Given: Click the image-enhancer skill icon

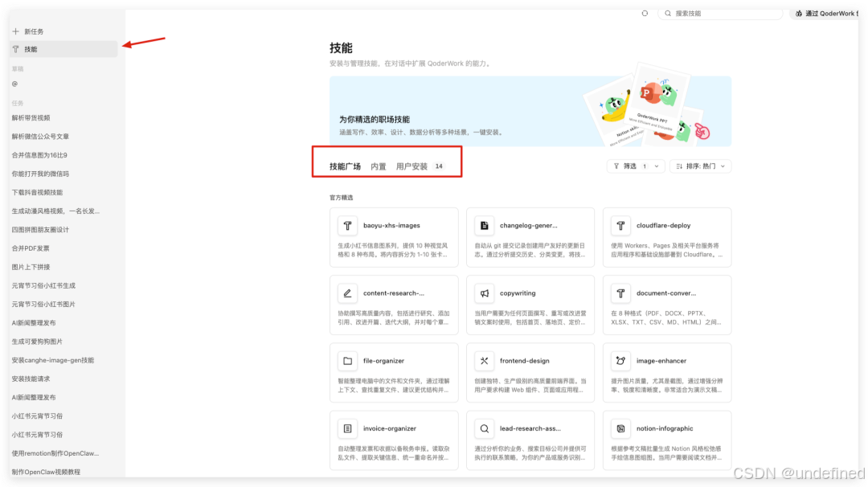Looking at the screenshot, I should tap(619, 360).
